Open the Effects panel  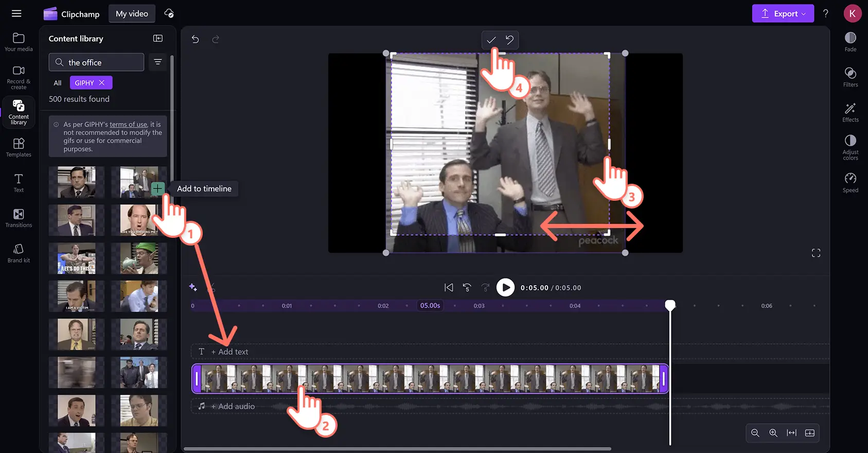pos(851,112)
